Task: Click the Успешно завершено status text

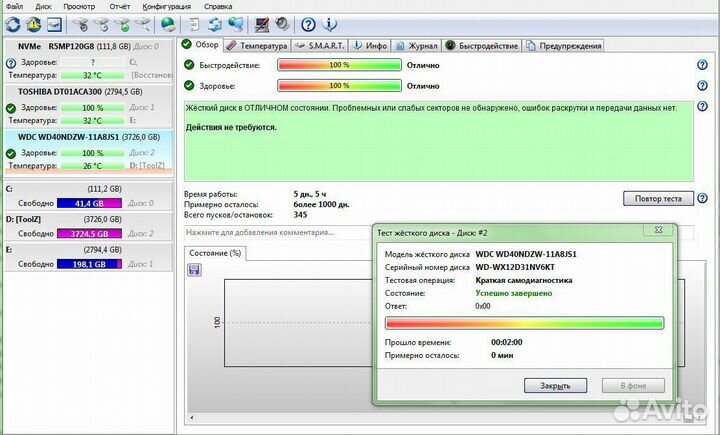Action: coord(514,293)
